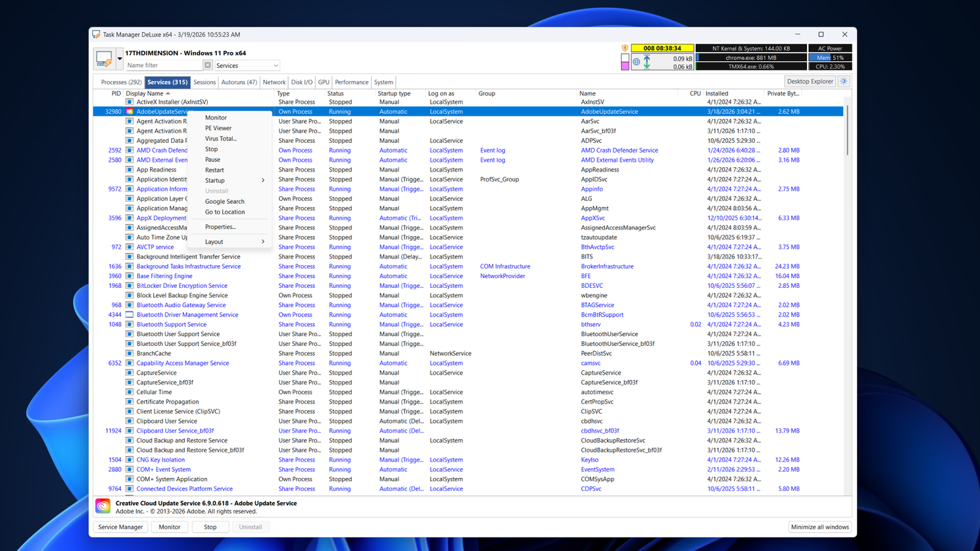Viewport: 980px width, 551px height.
Task: Click Minimize all windows button
Action: click(820, 527)
